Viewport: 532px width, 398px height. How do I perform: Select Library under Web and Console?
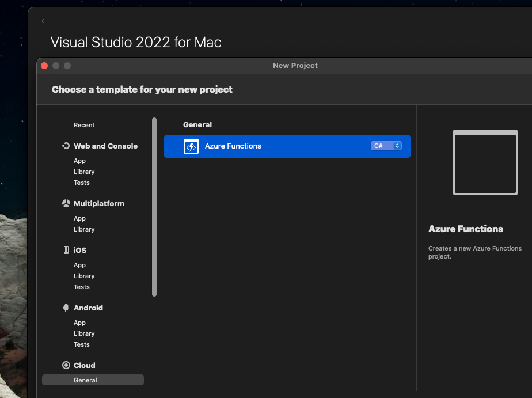[x=84, y=172]
